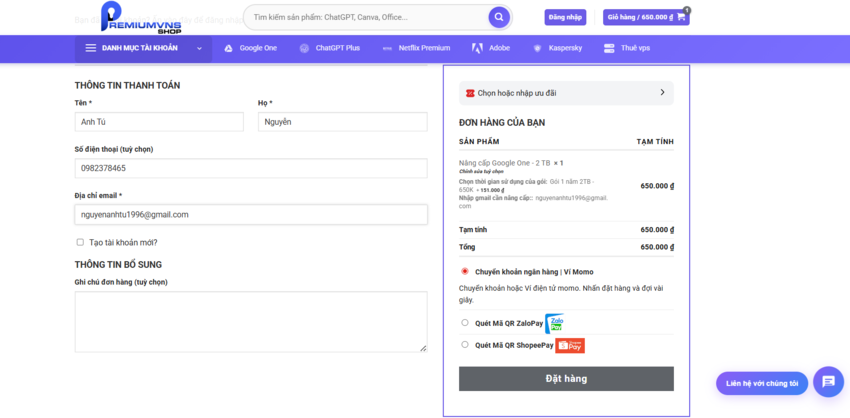Viewport: 850px width, 418px height.
Task: Click the ChatGPT Plus icon
Action: [x=304, y=48]
